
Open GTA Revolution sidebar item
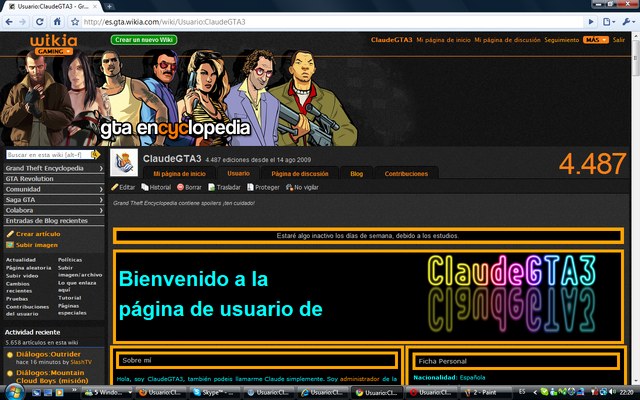[54, 179]
